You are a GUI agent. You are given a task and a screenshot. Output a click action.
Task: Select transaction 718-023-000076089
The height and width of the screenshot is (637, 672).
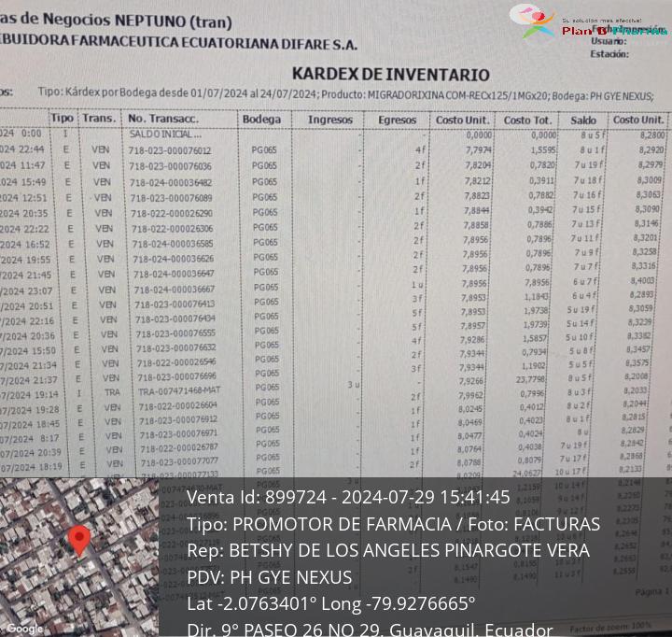(171, 198)
